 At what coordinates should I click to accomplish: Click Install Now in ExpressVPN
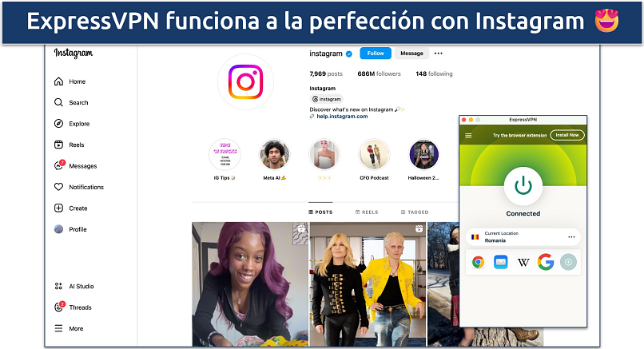(x=567, y=135)
